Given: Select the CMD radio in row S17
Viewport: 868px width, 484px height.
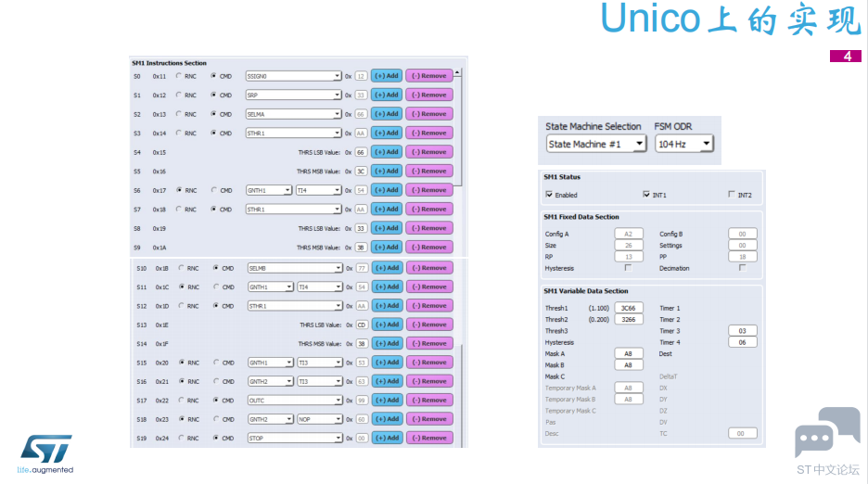Looking at the screenshot, I should pos(216,400).
